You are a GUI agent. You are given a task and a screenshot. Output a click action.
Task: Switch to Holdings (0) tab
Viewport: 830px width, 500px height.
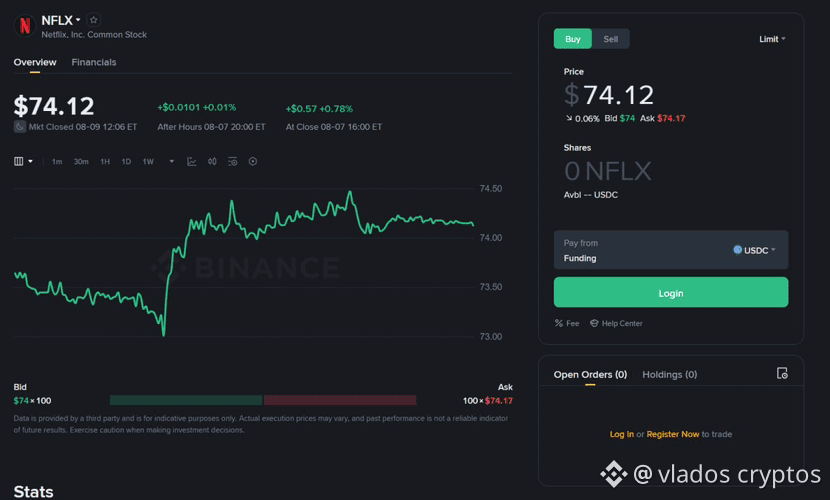point(670,375)
